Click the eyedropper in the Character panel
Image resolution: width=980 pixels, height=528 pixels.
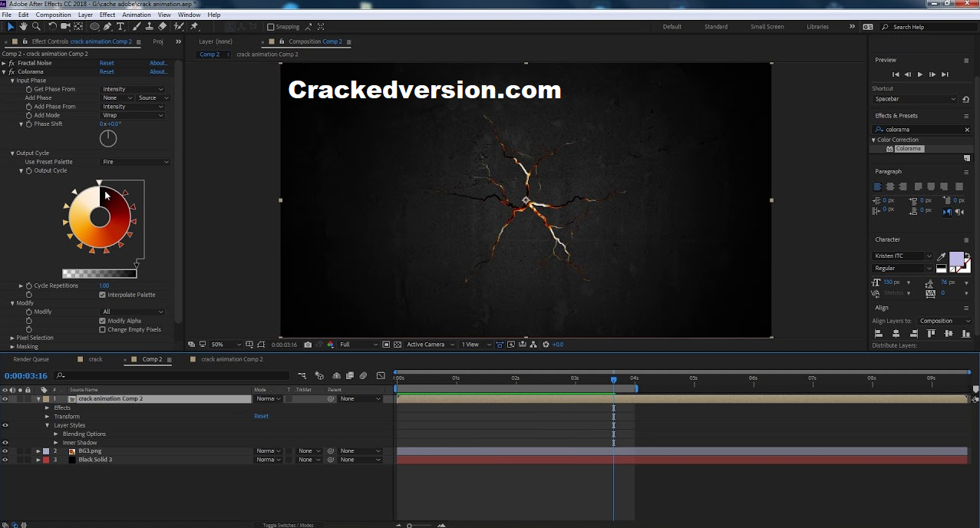coord(942,257)
